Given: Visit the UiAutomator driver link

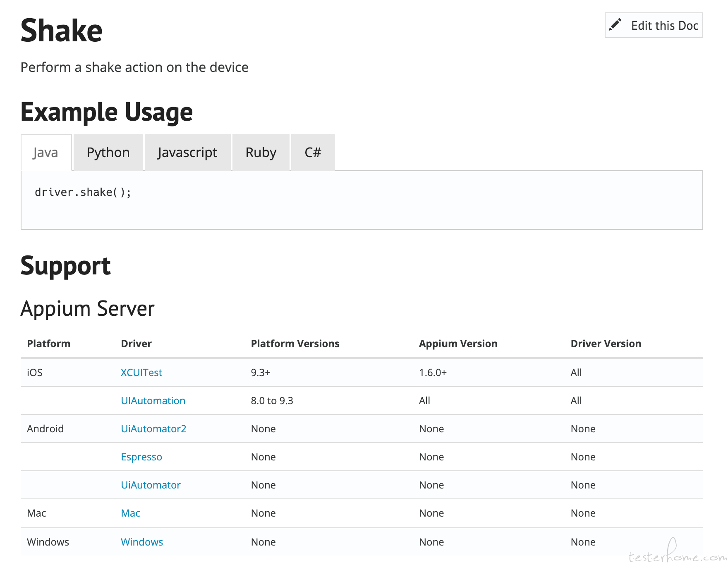Looking at the screenshot, I should click(151, 485).
